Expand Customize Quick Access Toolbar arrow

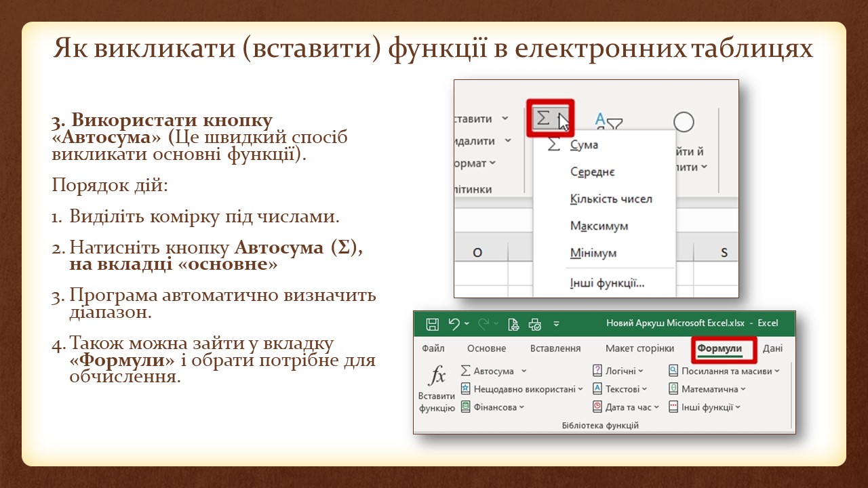point(557,324)
